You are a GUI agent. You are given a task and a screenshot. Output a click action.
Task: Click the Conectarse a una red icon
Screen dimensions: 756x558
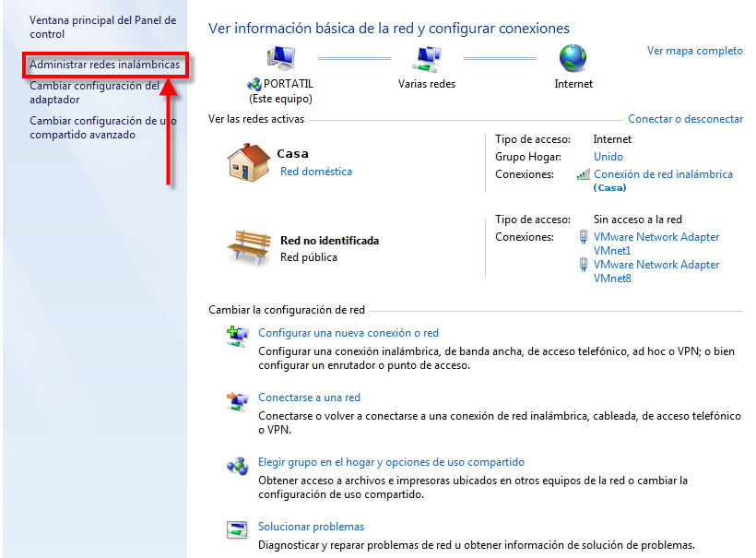237,400
